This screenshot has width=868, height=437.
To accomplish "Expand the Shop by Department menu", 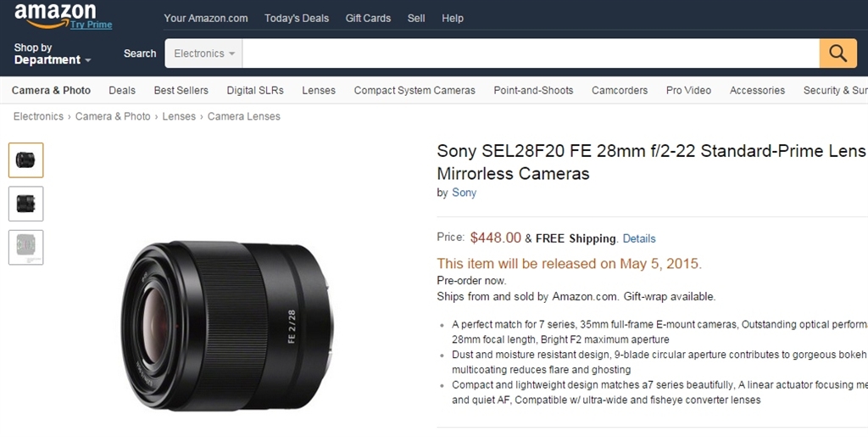I will [x=52, y=54].
